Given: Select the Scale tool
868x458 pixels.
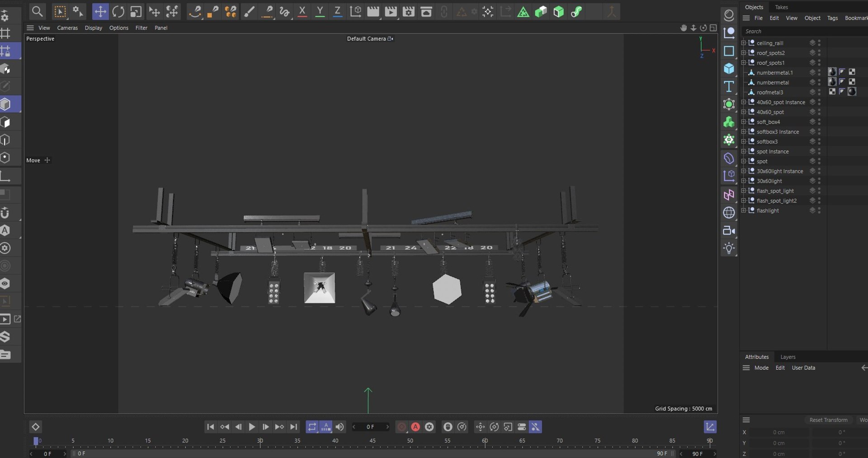Looking at the screenshot, I should pos(136,11).
